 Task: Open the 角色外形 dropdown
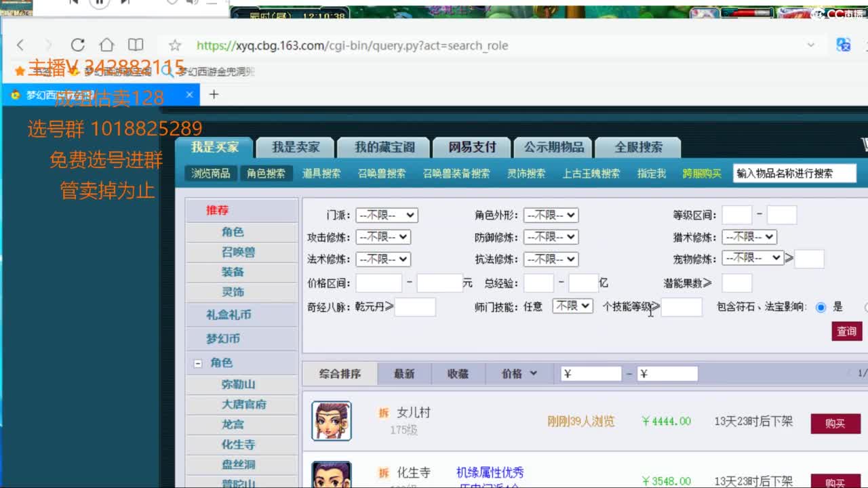coord(551,215)
